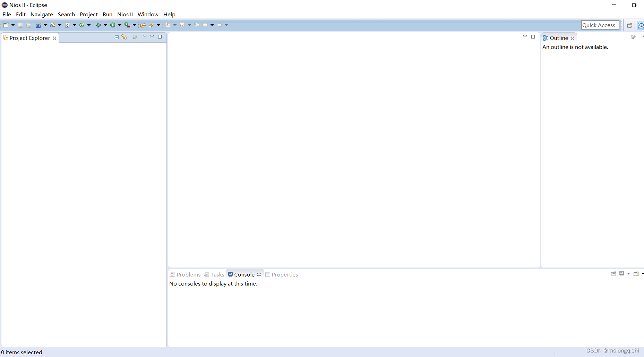Screen dimensions: 644x357
Task: Click the Forward navigation arrow icon
Action: [x=220, y=25]
